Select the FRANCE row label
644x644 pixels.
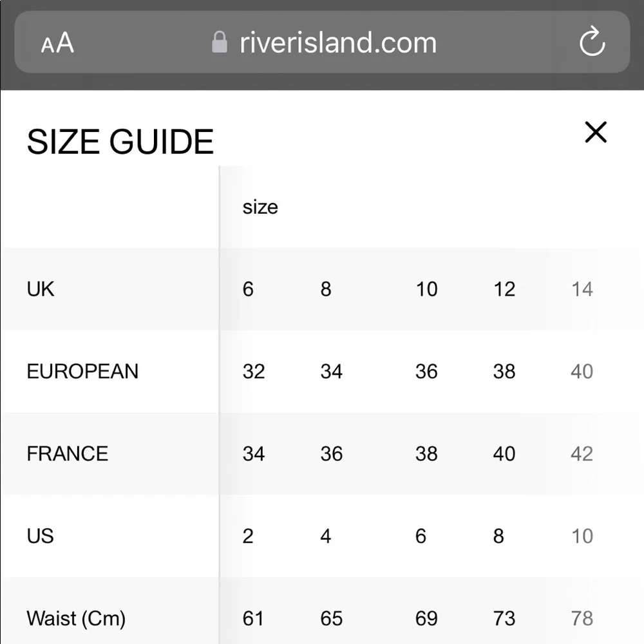pyautogui.click(x=68, y=454)
